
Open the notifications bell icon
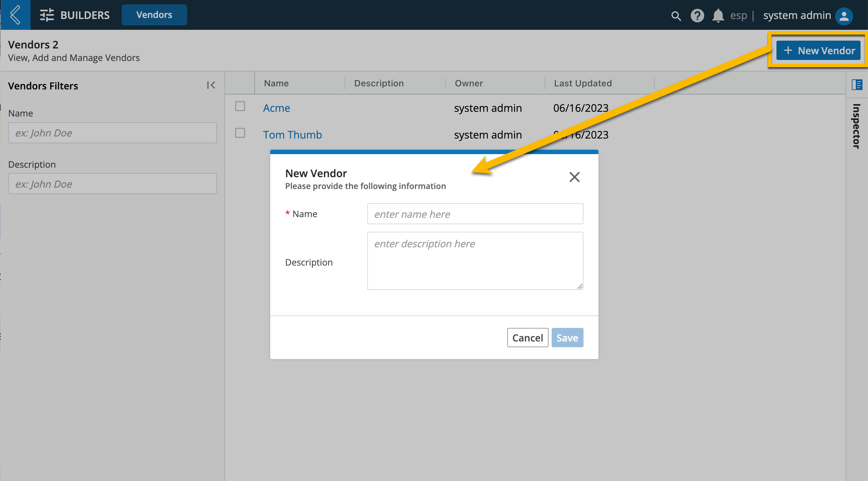pyautogui.click(x=718, y=16)
